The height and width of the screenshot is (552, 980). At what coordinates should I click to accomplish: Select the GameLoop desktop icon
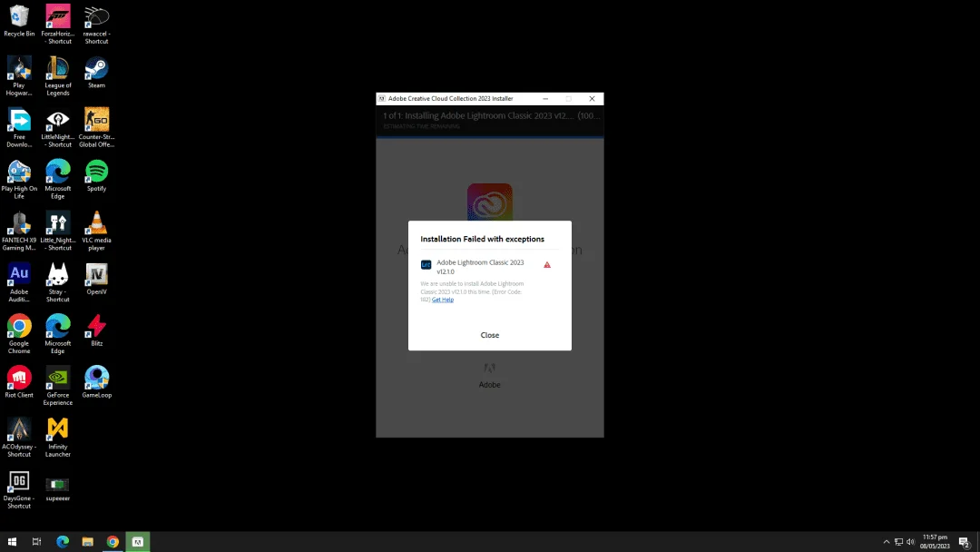[96, 382]
